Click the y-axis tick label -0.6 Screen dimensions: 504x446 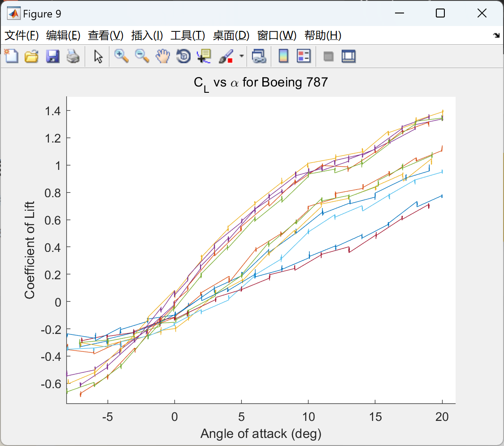pyautogui.click(x=51, y=384)
